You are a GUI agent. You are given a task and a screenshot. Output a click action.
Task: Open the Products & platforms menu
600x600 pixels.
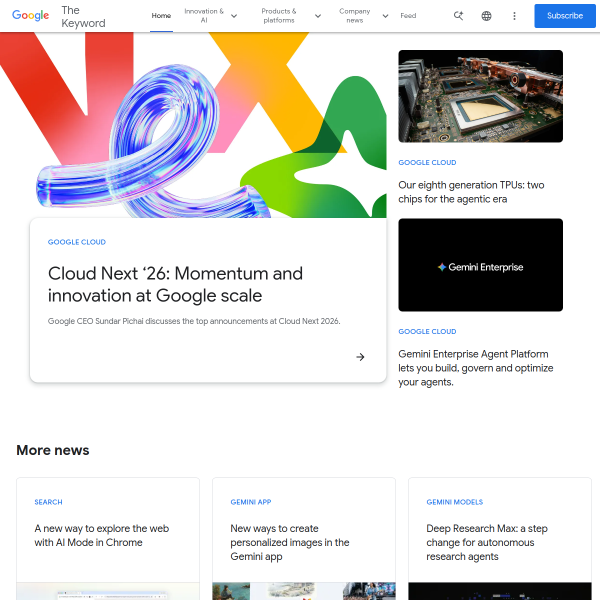[x=279, y=16]
